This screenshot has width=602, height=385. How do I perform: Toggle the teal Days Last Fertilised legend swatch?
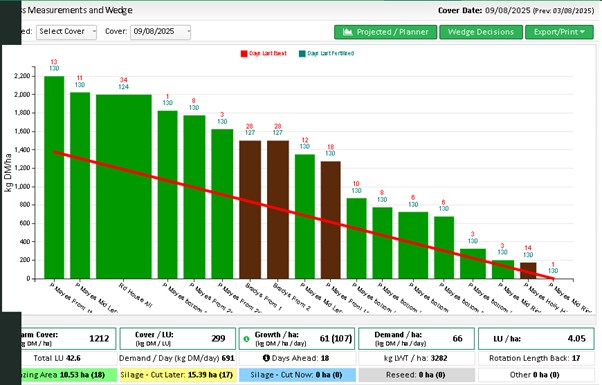coord(302,54)
